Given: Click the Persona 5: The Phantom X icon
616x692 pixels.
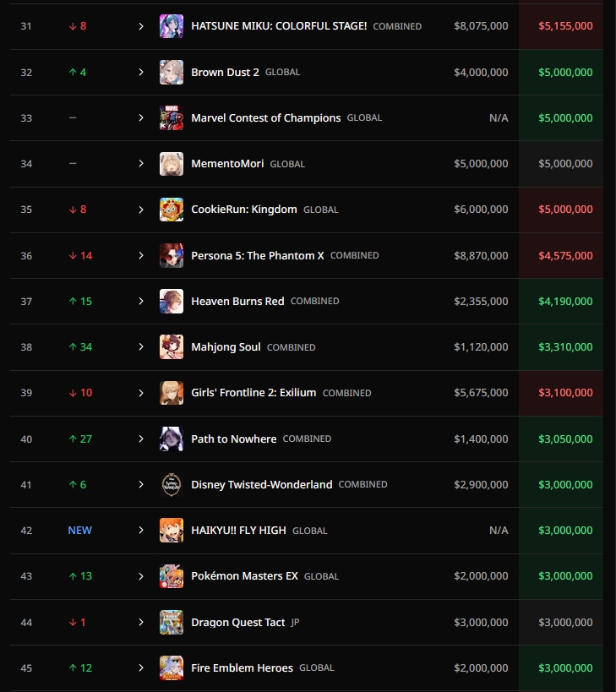Looking at the screenshot, I should pyautogui.click(x=172, y=255).
